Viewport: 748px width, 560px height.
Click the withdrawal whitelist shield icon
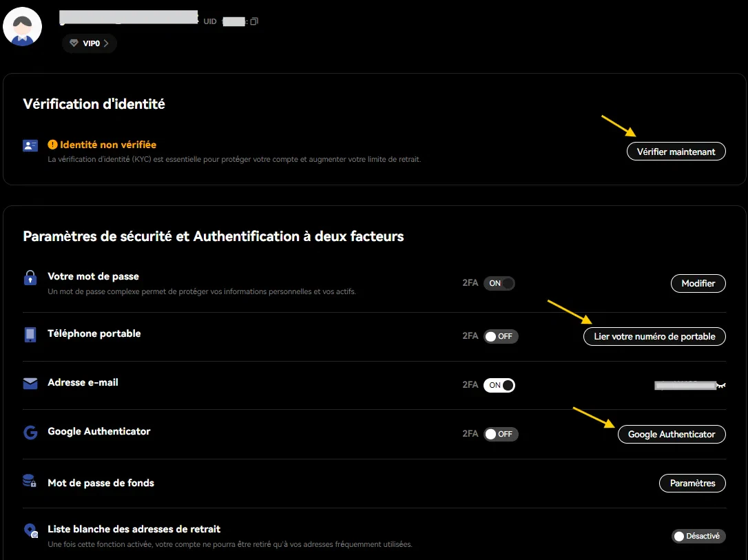pos(30,530)
